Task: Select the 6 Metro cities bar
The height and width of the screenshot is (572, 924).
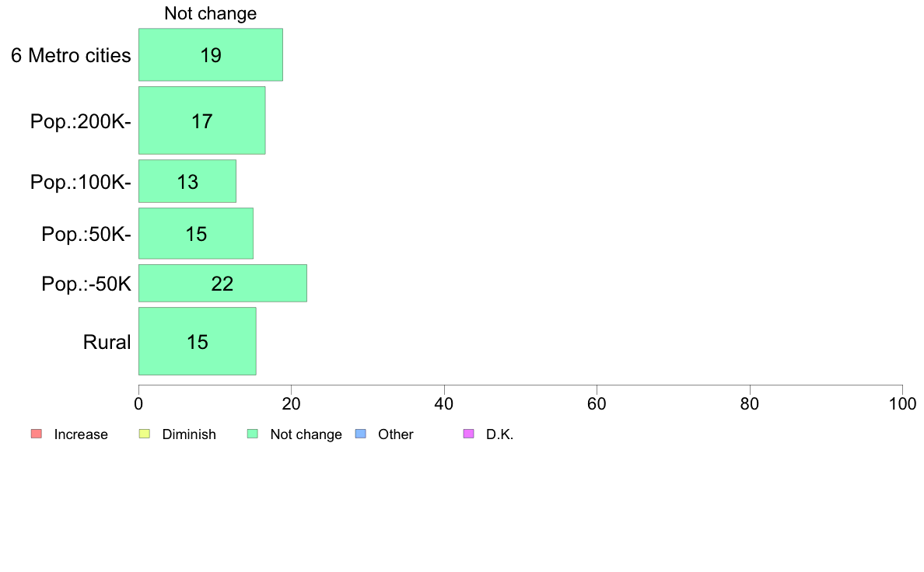Action: (210, 54)
